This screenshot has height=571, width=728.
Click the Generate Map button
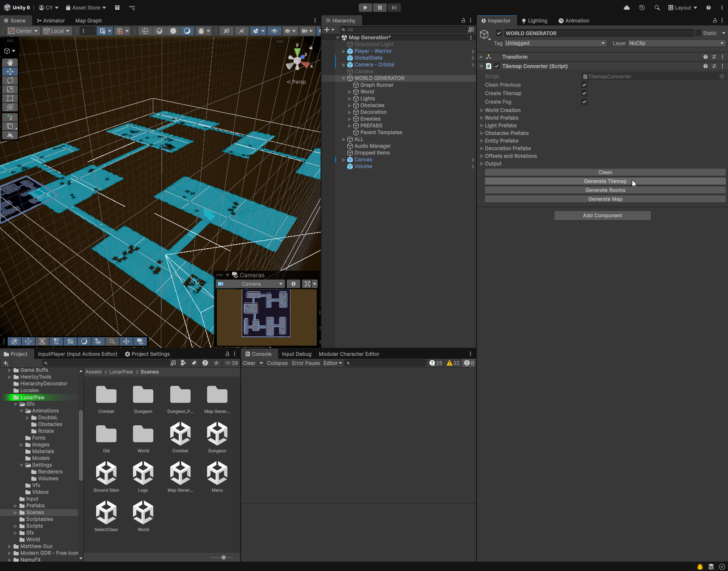tap(605, 199)
